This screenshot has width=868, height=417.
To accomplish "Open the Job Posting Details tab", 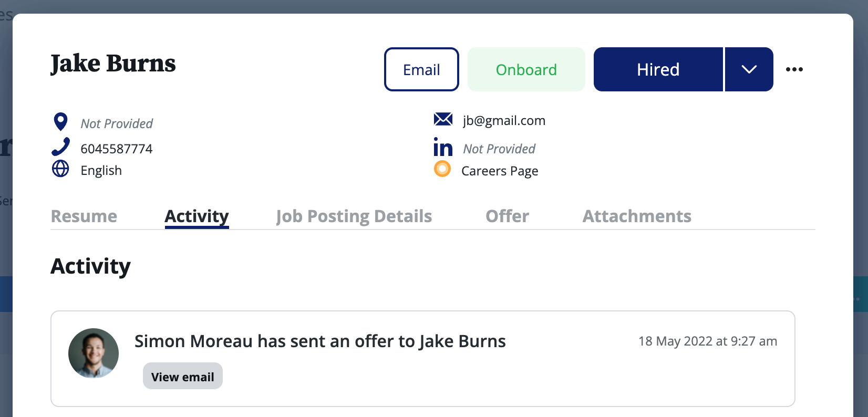I will click(x=354, y=216).
